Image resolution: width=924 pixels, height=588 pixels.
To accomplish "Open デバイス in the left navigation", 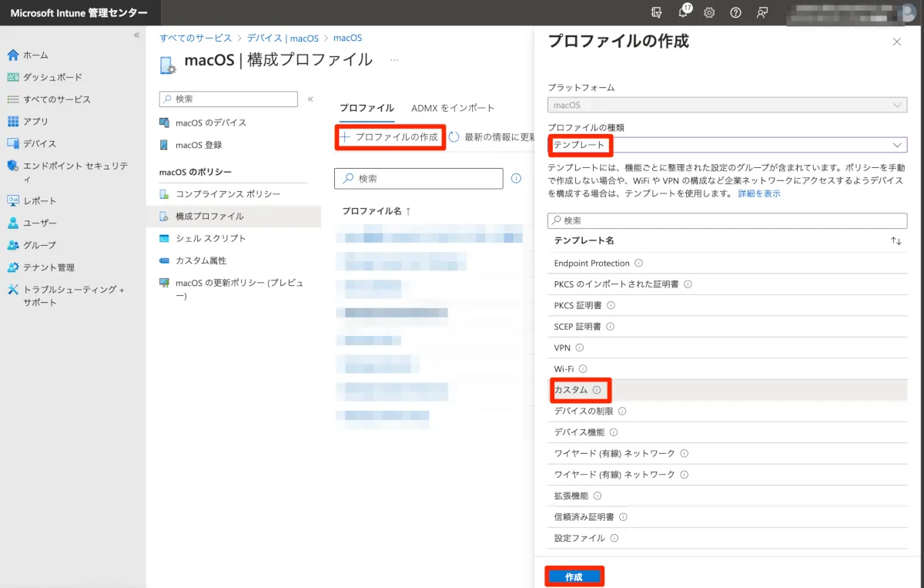I will pyautogui.click(x=39, y=143).
